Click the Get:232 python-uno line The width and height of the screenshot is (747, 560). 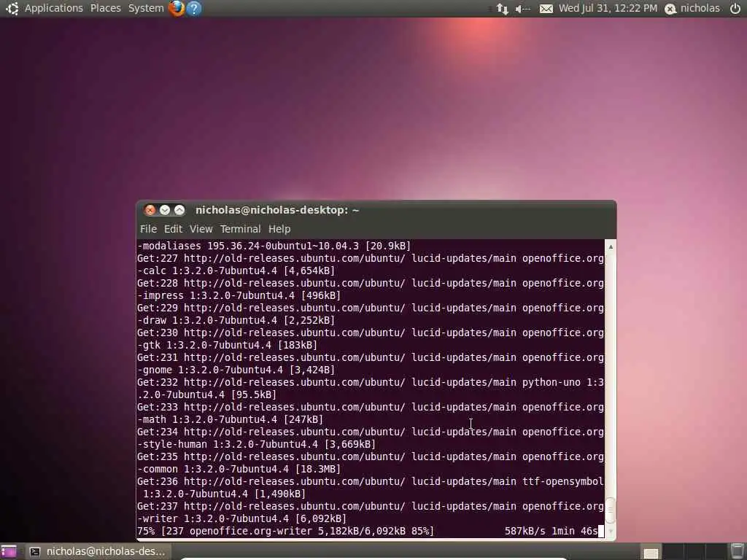(371, 382)
